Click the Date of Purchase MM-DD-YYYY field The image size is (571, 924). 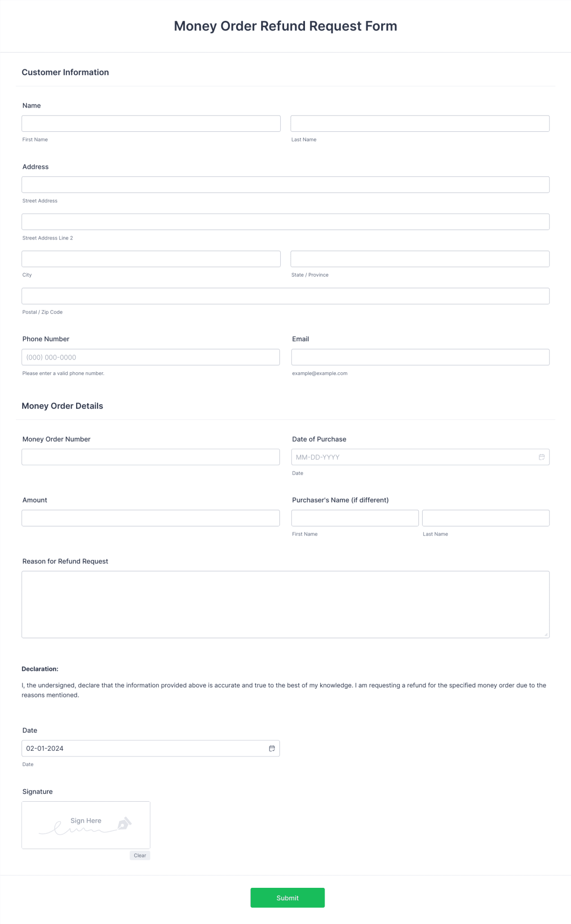[414, 457]
